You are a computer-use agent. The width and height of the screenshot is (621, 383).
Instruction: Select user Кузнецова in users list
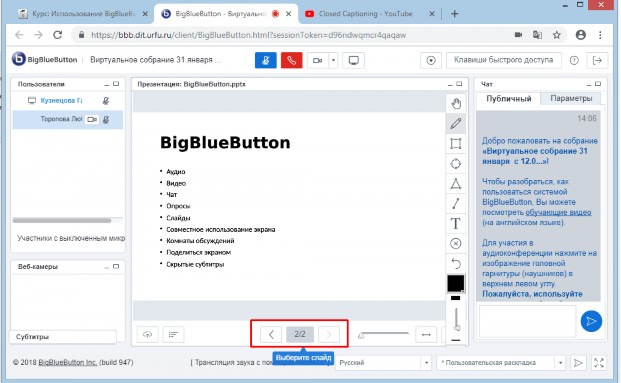tap(61, 101)
